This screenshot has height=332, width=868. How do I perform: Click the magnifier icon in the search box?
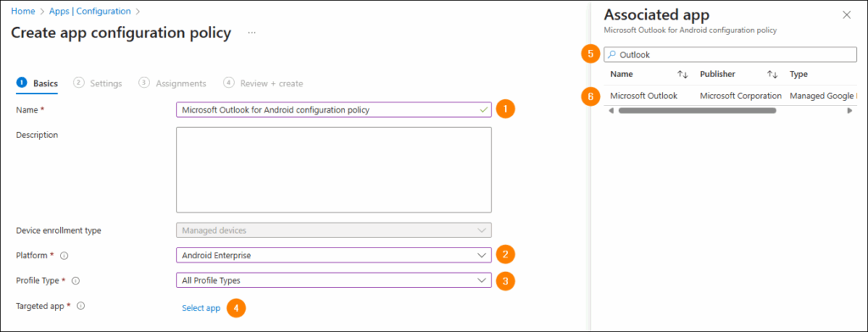click(x=612, y=55)
